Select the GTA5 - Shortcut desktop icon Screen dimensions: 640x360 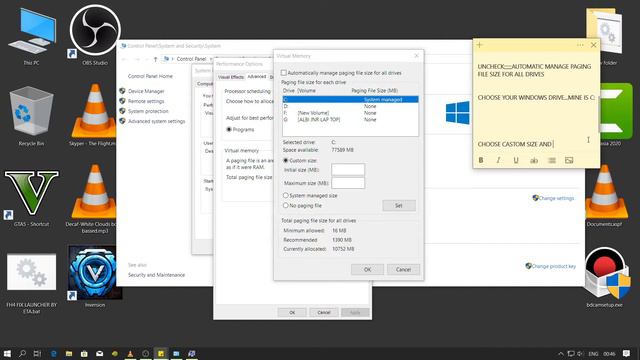click(x=31, y=198)
